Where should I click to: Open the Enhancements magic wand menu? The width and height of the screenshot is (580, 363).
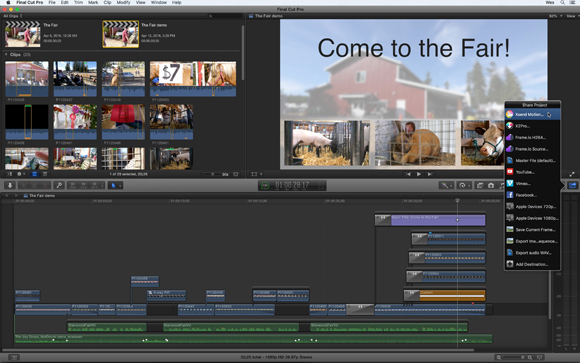(x=445, y=185)
